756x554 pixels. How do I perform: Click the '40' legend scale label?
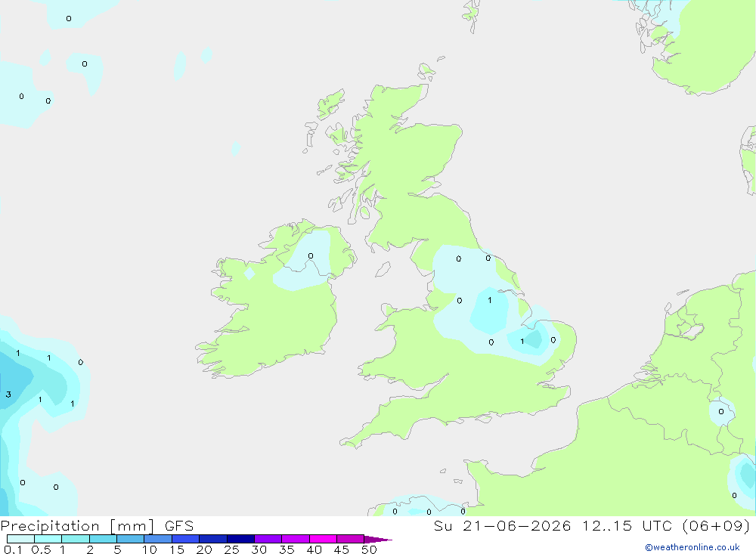(x=314, y=549)
